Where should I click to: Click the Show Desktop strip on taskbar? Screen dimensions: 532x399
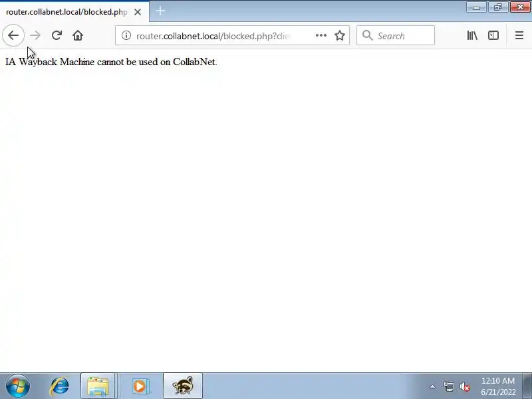(527, 386)
